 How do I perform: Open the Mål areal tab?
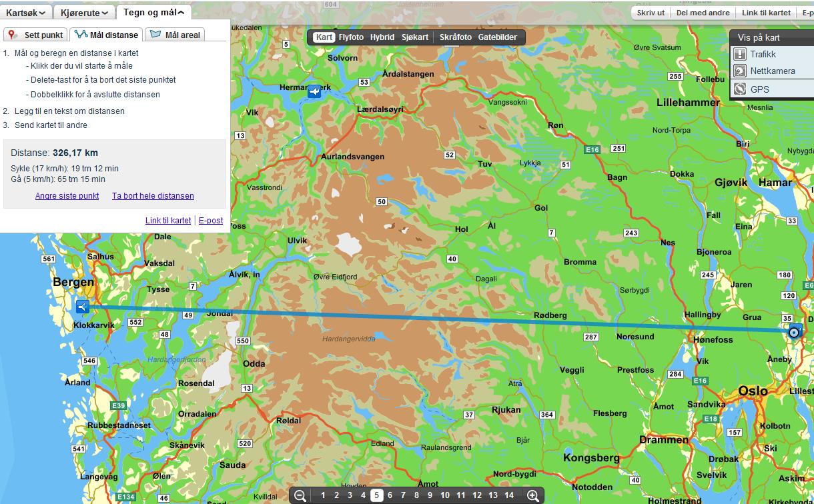(x=175, y=35)
